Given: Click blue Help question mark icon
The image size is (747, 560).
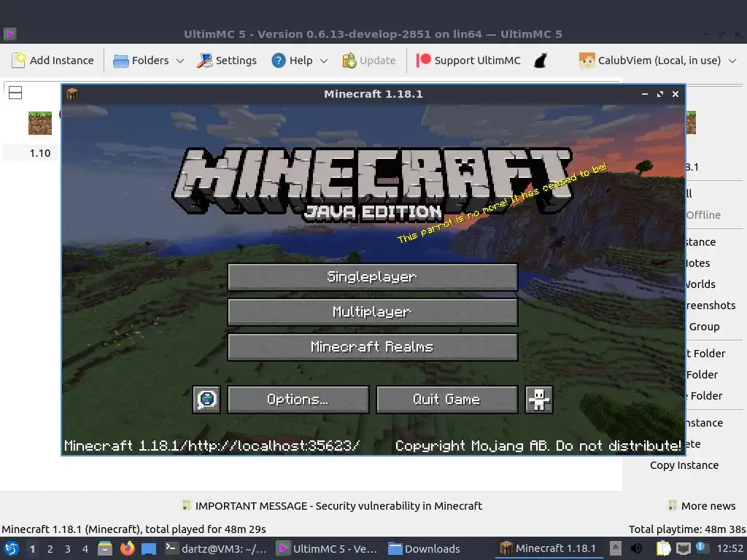Looking at the screenshot, I should pos(279,61).
